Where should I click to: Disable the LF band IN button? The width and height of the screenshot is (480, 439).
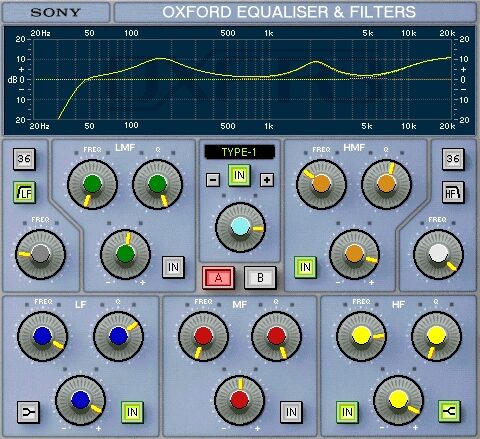coord(132,412)
